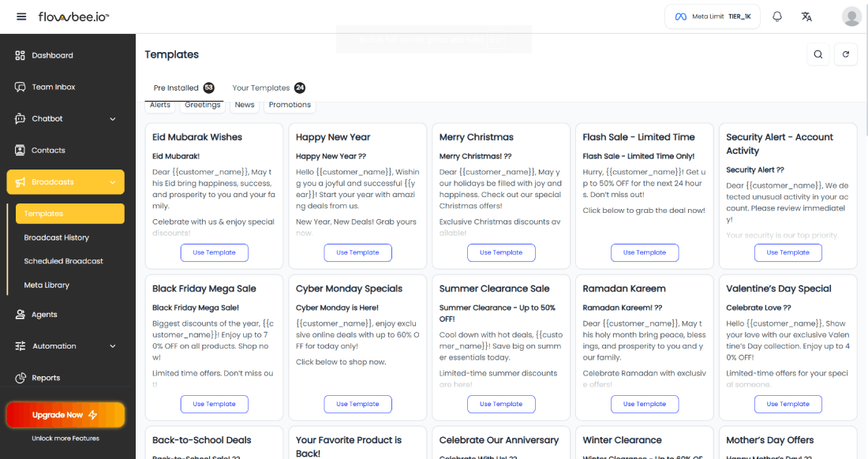868x459 pixels.
Task: Collapse the sidebar with the hamburger menu
Action: pos(21,16)
